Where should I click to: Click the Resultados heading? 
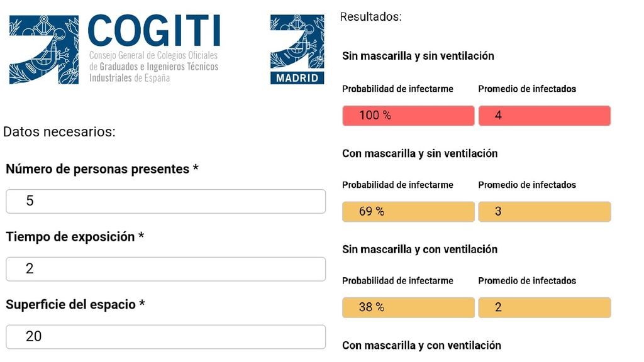tap(370, 17)
